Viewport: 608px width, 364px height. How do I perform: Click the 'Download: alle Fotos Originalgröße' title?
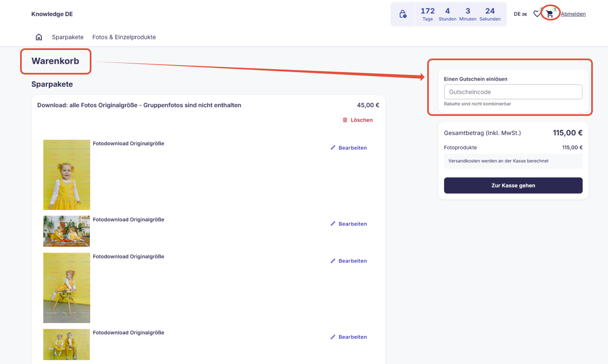[x=139, y=105]
